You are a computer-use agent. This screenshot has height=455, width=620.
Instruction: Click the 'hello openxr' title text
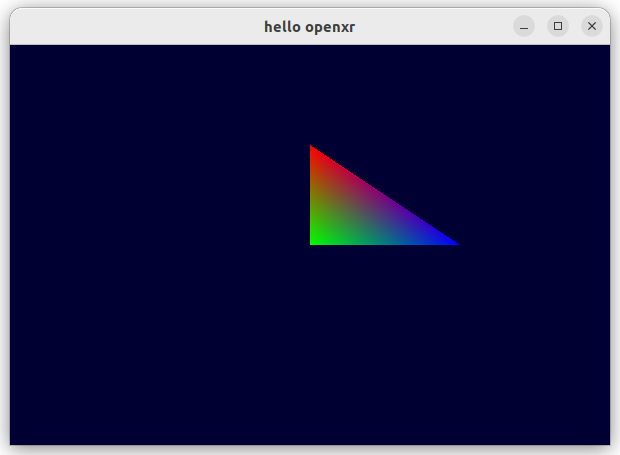point(310,27)
